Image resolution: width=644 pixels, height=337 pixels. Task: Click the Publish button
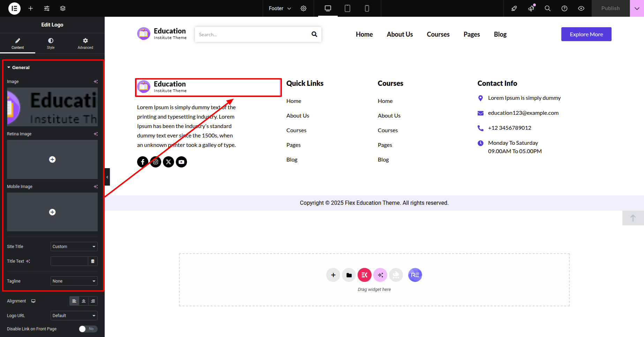click(611, 8)
